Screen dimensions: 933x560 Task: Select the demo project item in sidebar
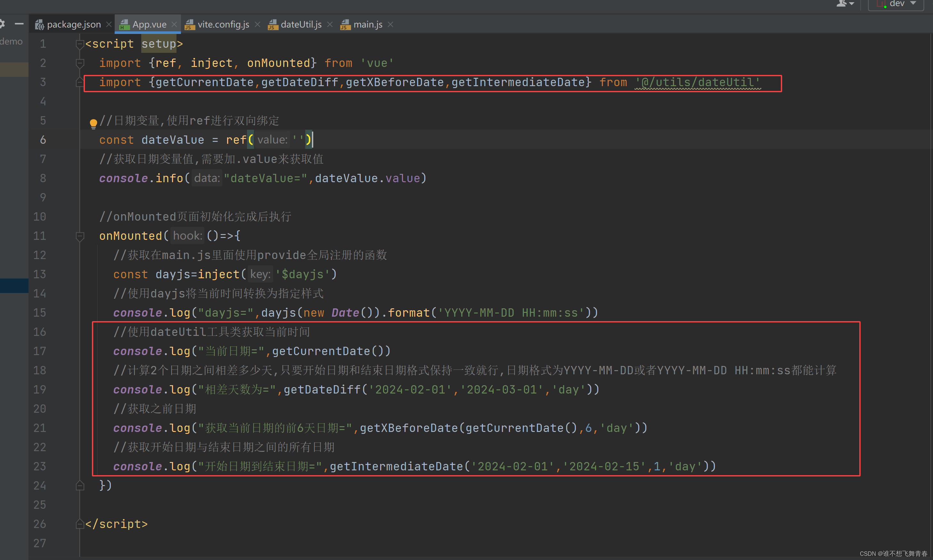pos(11,42)
